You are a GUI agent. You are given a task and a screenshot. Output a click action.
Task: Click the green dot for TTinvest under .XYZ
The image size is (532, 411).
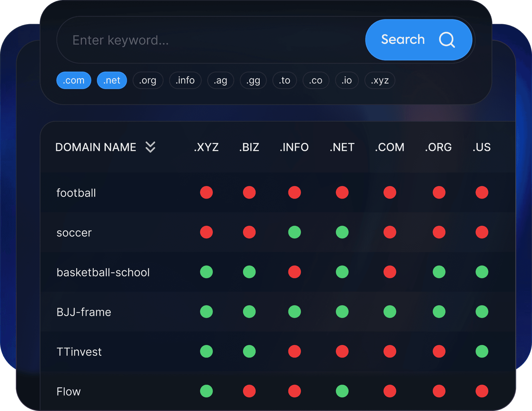(206, 351)
